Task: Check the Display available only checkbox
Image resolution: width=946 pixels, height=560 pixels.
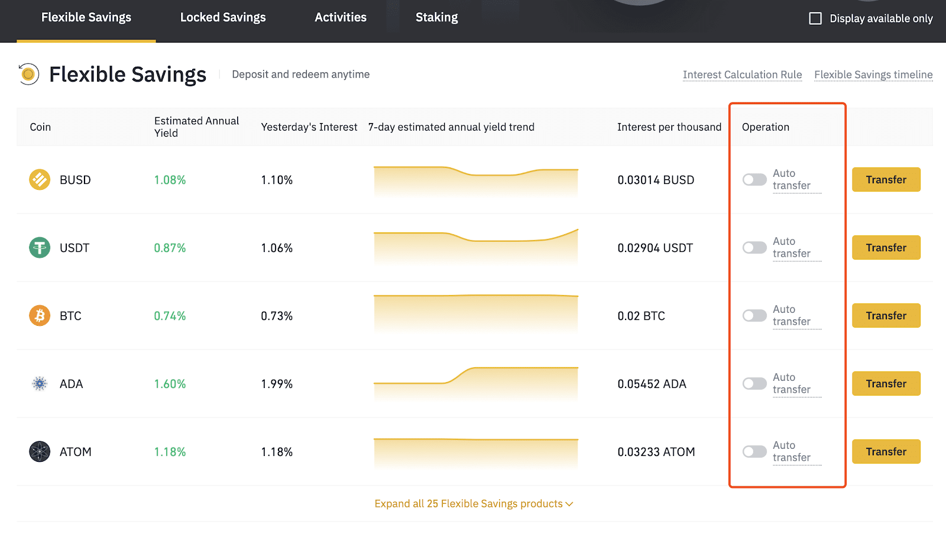Action: (x=815, y=18)
